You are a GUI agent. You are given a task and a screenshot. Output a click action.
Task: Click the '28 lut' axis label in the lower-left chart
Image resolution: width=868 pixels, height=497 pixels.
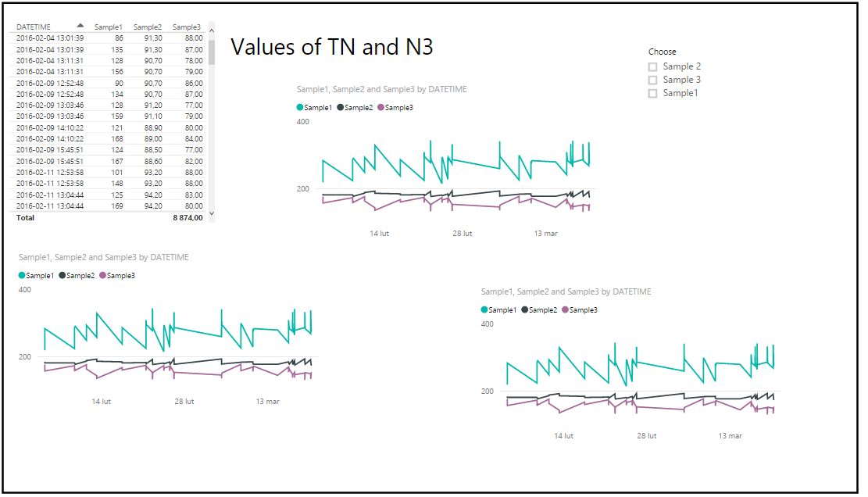pyautogui.click(x=184, y=401)
